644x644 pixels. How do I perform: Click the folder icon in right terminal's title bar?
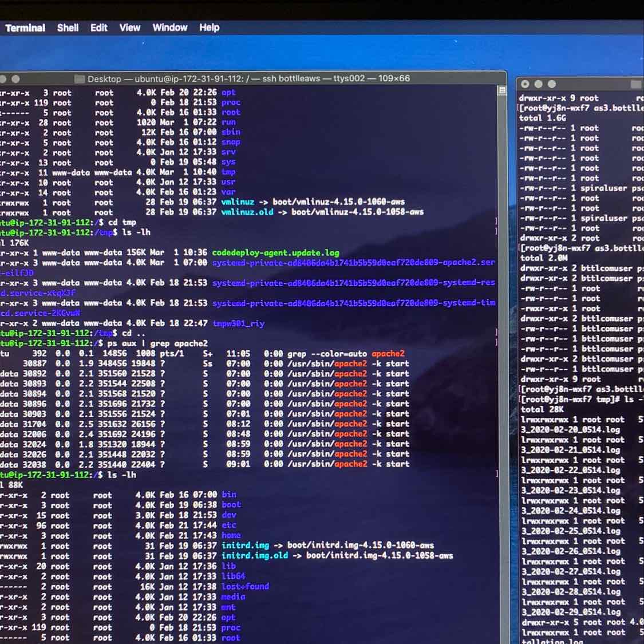(635, 84)
